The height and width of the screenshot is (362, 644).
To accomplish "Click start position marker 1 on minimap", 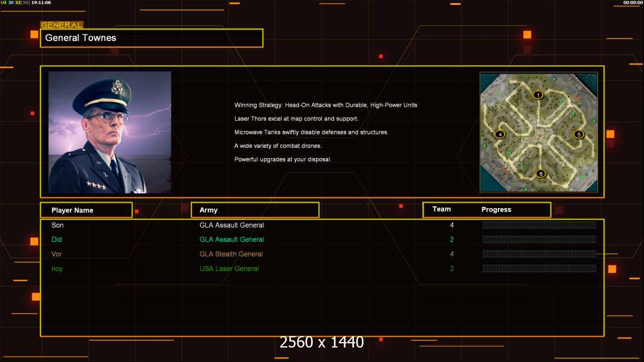I will tap(538, 95).
